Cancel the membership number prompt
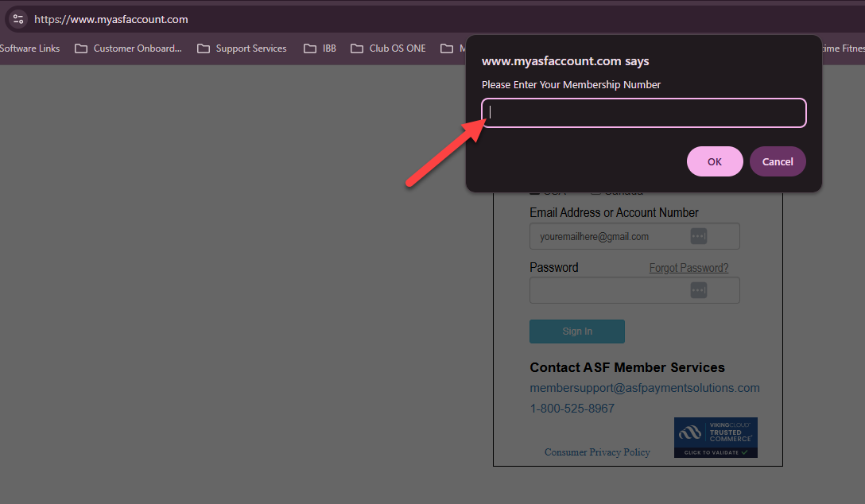865x504 pixels. [x=778, y=161]
